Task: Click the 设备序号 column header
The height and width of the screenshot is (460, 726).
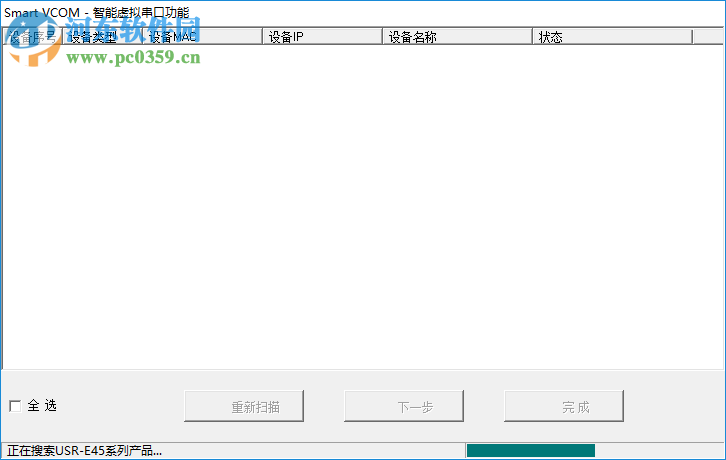Action: (33, 37)
